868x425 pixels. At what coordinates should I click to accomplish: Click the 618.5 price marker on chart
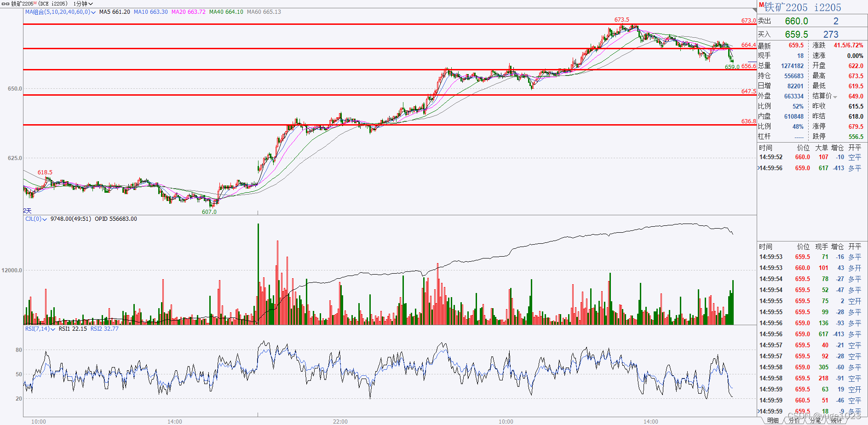point(45,172)
